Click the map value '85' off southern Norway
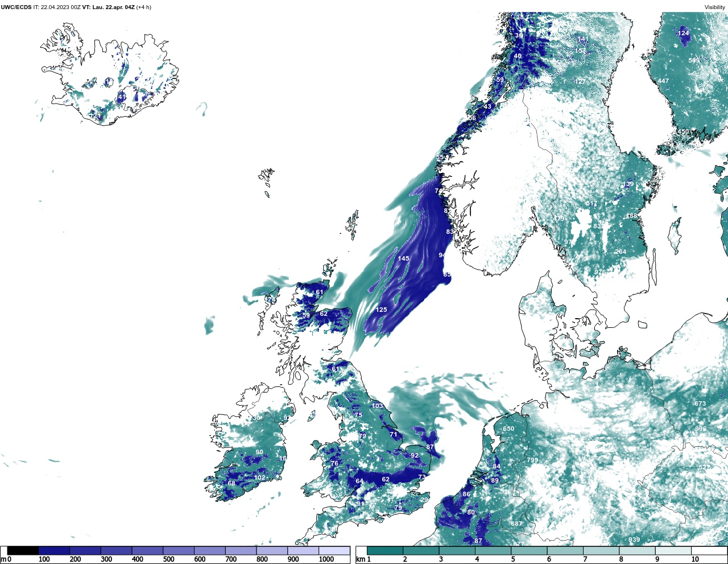This screenshot has width=728, height=564. [447, 275]
